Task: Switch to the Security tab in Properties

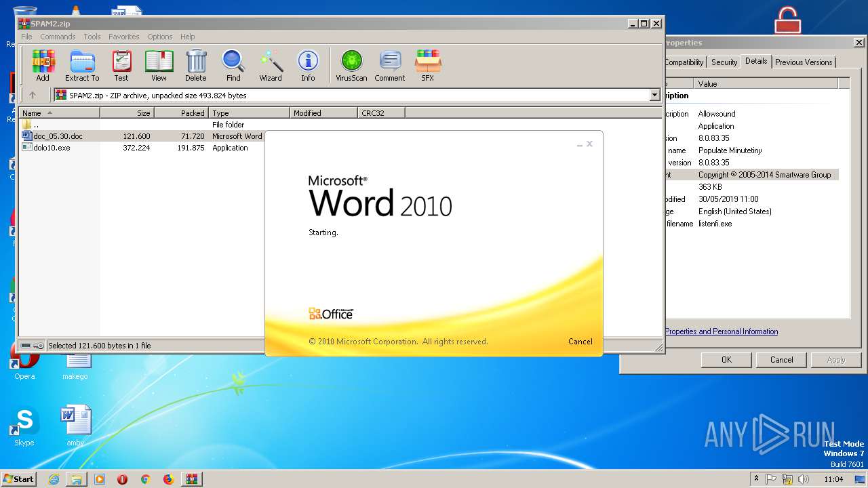Action: pyautogui.click(x=724, y=62)
